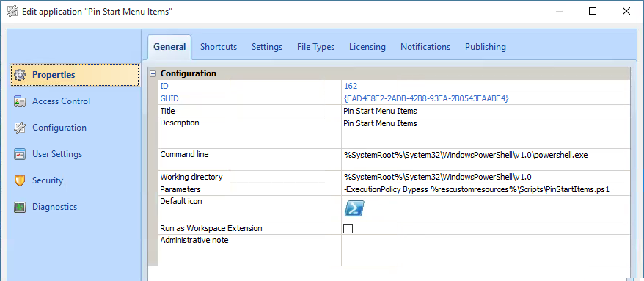Open Diagnostics label in the left pane
Screen dimensions: 644x281
(54, 207)
